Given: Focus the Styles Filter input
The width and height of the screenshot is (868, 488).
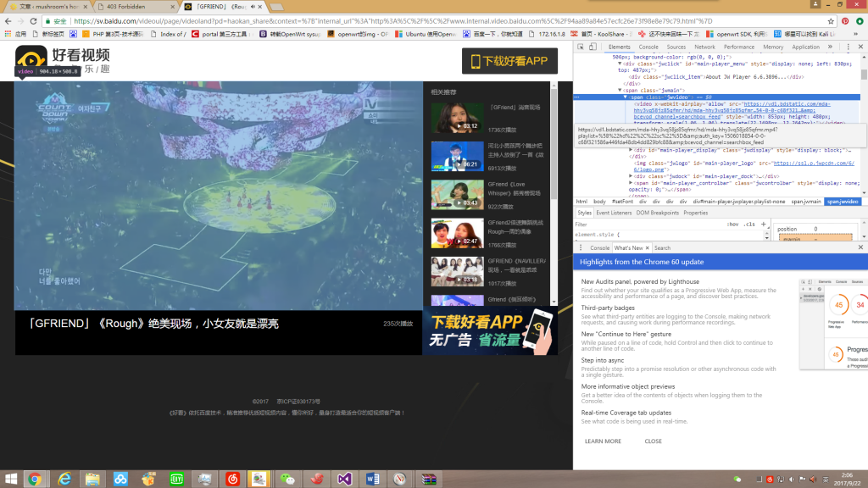Looking at the screenshot, I should (x=648, y=225).
